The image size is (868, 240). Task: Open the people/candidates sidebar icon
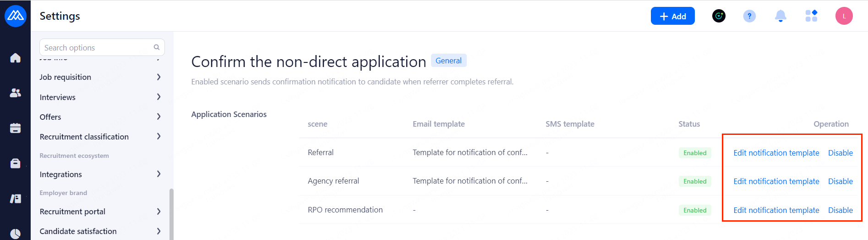coord(15,93)
